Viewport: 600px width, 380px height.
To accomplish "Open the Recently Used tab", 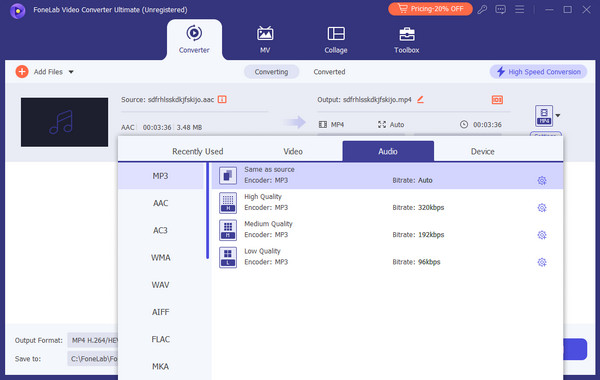I will (197, 152).
